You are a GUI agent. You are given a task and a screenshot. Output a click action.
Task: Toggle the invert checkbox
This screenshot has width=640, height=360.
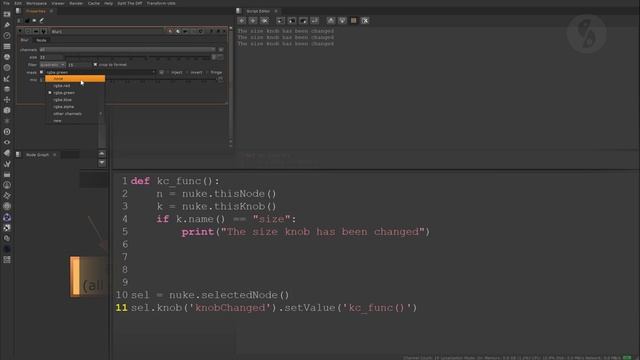point(187,72)
